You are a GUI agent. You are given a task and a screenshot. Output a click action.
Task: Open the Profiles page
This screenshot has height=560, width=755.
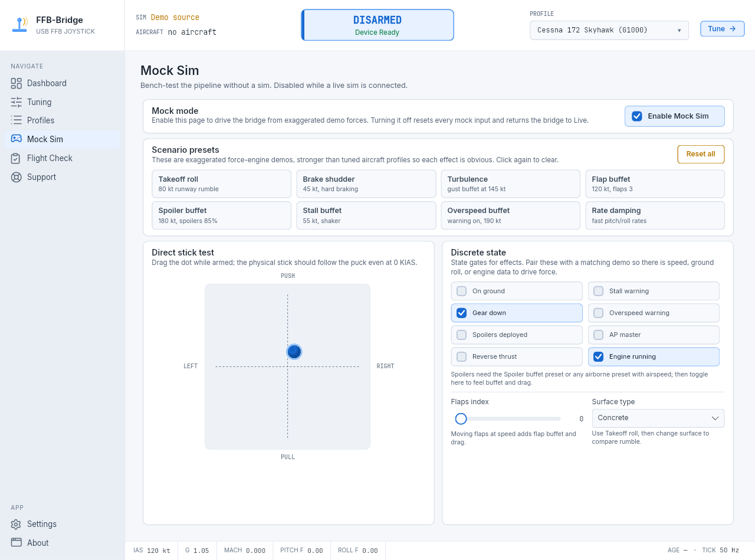point(62,120)
